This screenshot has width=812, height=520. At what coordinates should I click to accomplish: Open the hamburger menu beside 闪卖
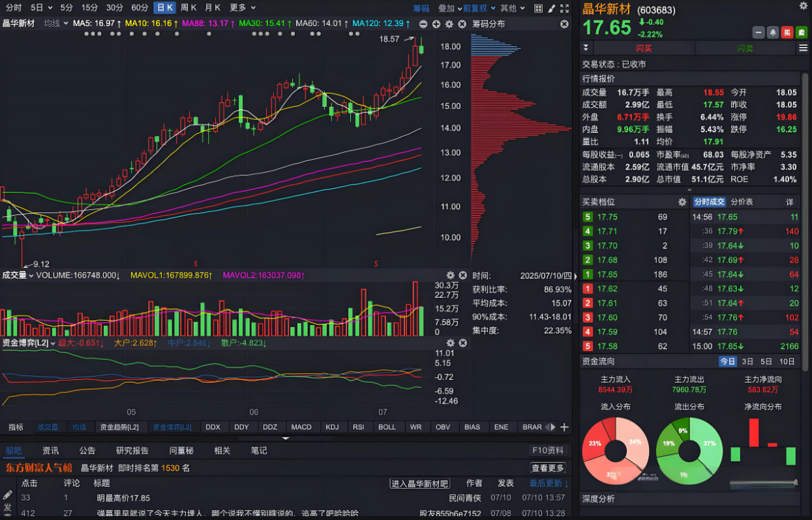804,47
